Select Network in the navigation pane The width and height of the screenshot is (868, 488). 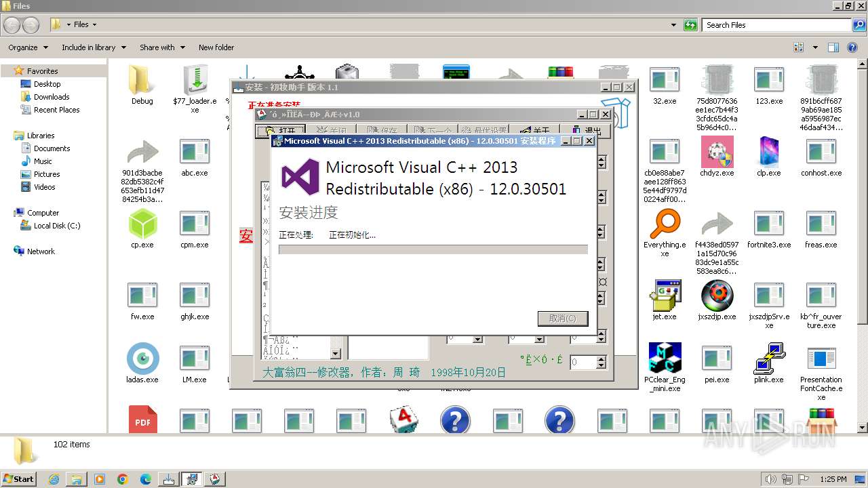coord(41,251)
